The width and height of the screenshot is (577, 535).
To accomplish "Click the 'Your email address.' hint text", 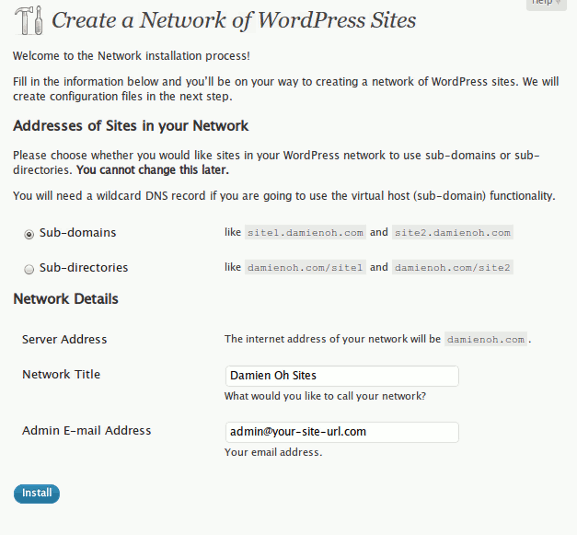I will [273, 452].
